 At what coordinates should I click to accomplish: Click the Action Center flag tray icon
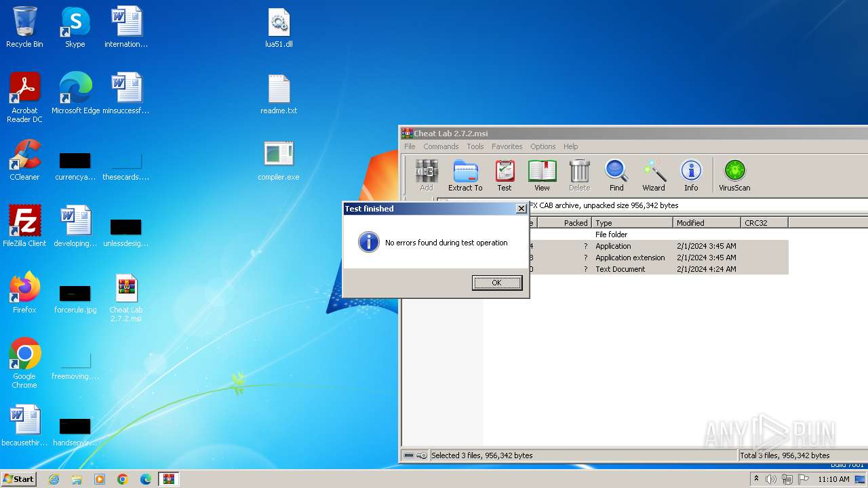point(804,479)
